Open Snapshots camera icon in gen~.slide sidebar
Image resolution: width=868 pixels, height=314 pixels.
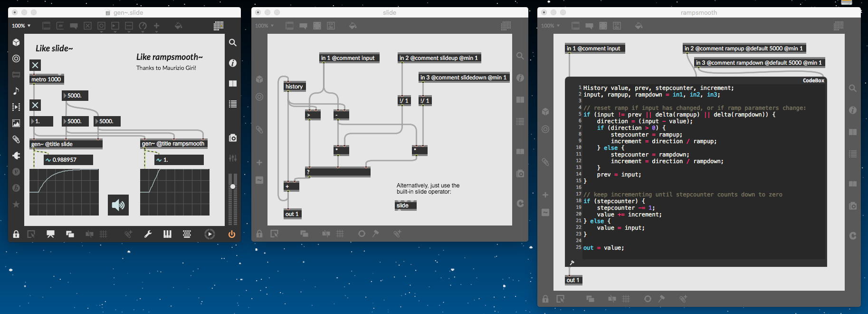pos(233,138)
